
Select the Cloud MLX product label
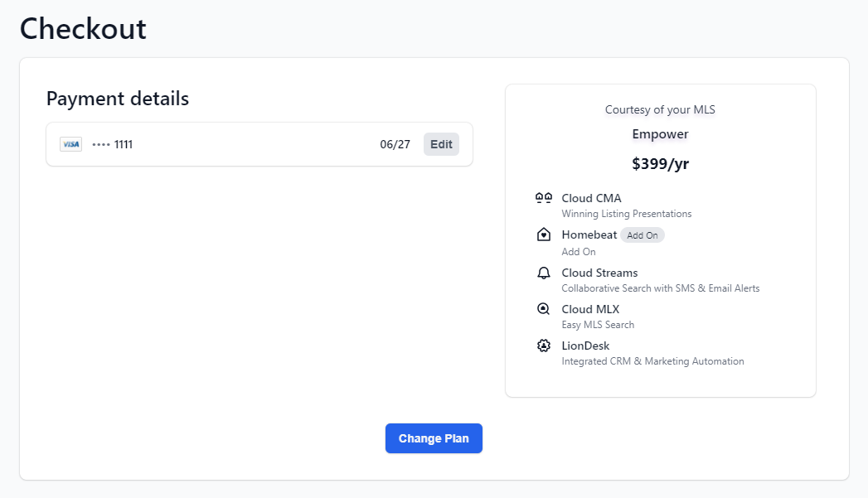(589, 308)
